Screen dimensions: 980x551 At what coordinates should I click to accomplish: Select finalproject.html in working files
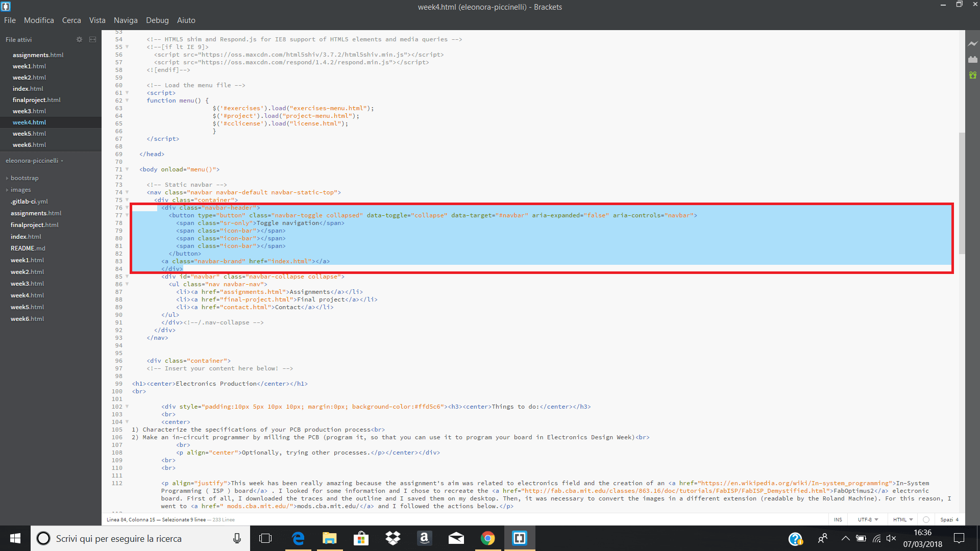(51, 100)
